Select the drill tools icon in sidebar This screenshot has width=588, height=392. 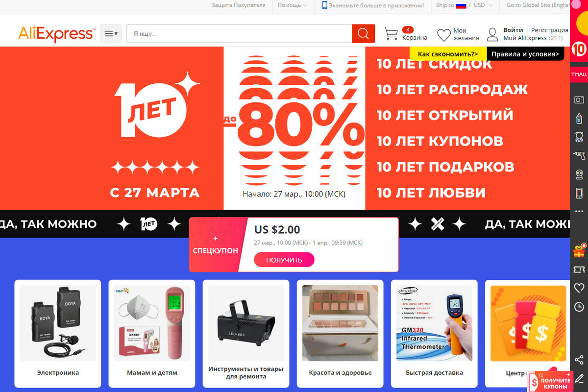coord(579,156)
